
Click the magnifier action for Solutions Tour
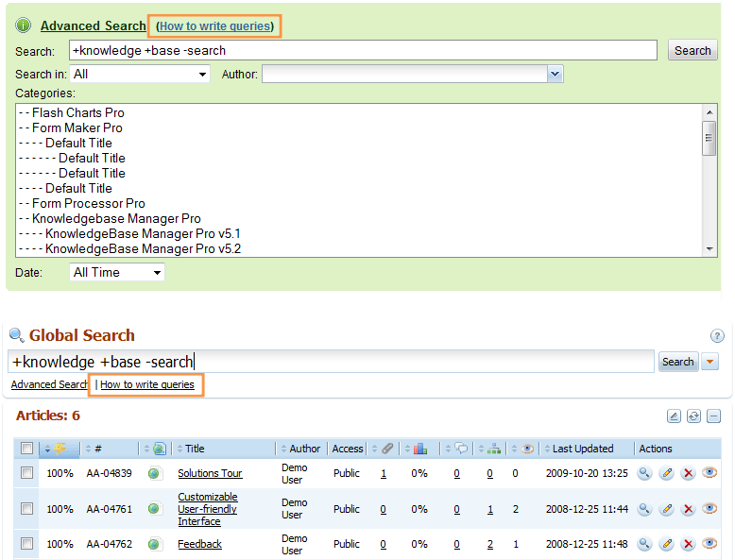[x=644, y=473]
